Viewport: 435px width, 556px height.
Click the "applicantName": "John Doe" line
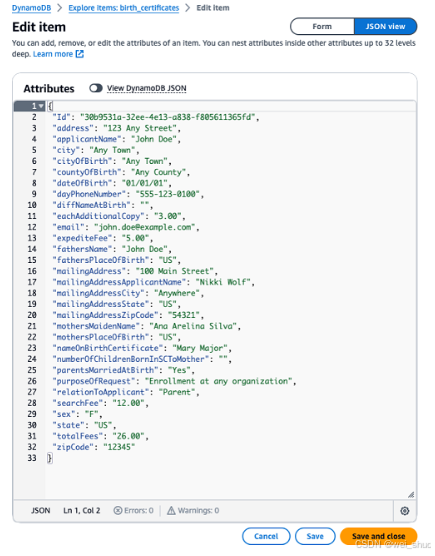(117, 139)
